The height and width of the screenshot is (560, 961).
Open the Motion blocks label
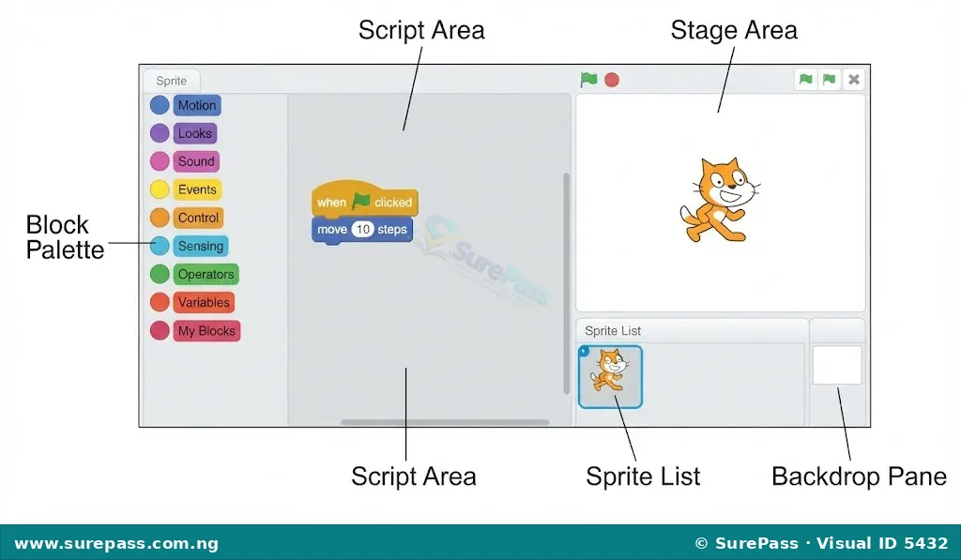(x=197, y=105)
